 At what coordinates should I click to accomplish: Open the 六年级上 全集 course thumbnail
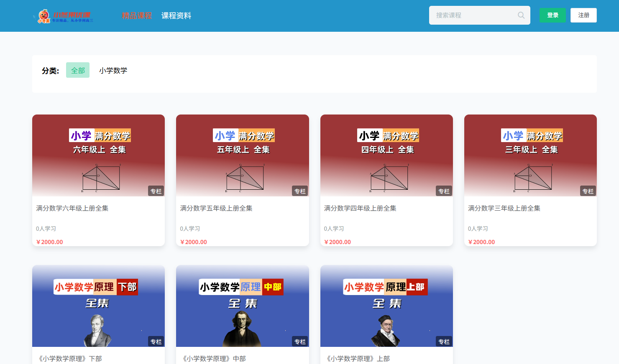point(98,155)
